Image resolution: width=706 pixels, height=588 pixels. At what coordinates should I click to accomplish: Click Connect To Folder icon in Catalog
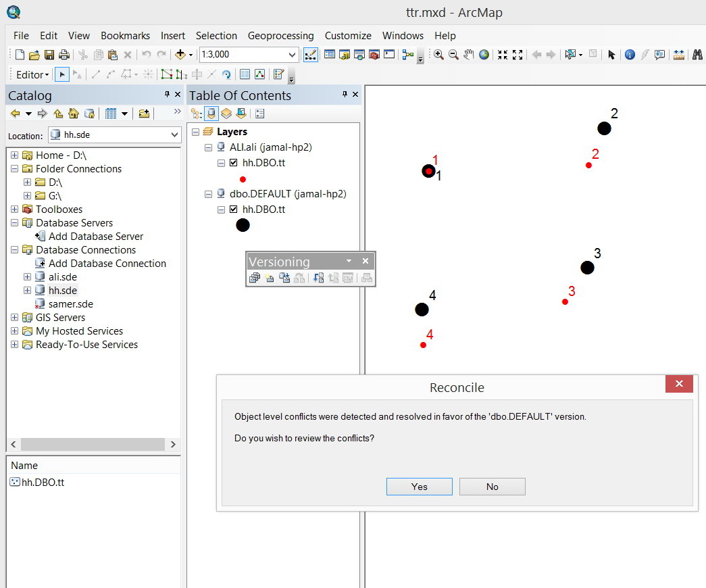(144, 114)
